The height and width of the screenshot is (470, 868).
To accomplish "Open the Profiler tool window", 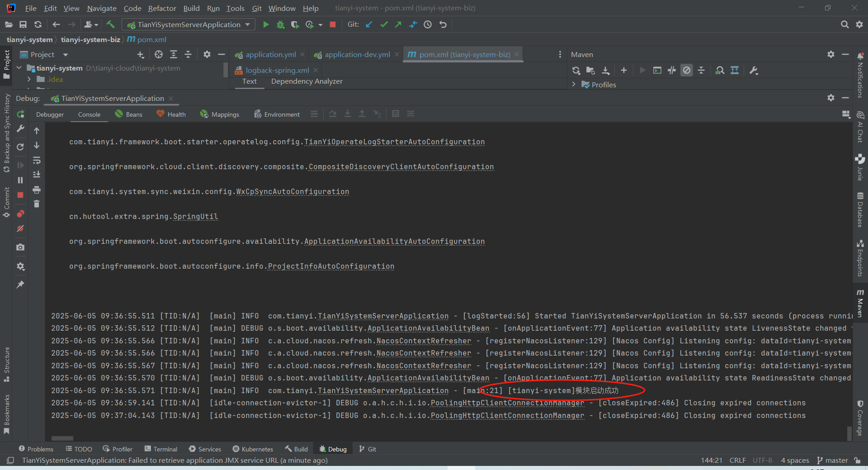I will click(118, 449).
